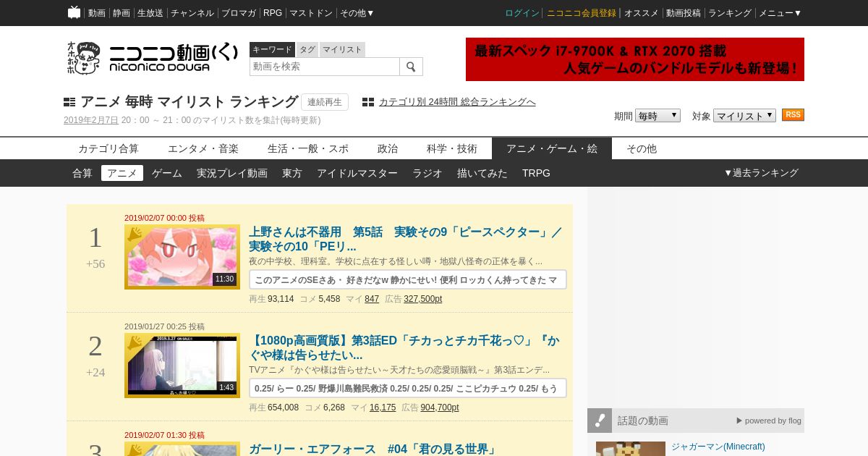
Task: Open 静画 in top navigation
Action: point(122,13)
